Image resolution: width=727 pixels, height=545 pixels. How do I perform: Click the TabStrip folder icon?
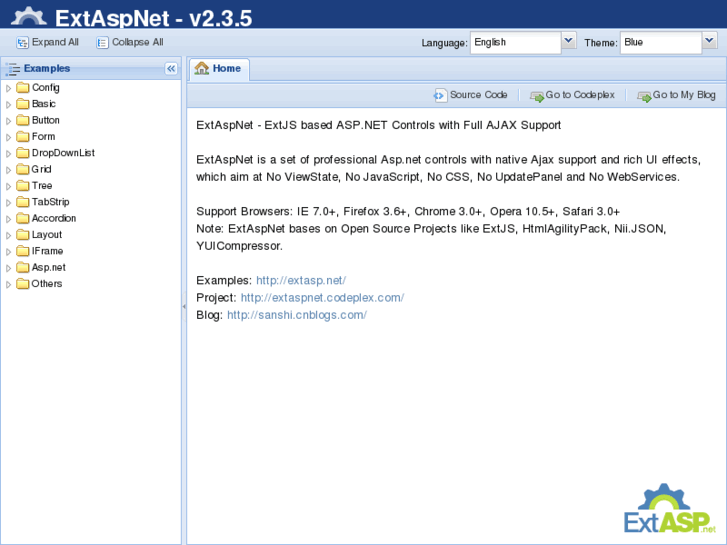[x=23, y=202]
